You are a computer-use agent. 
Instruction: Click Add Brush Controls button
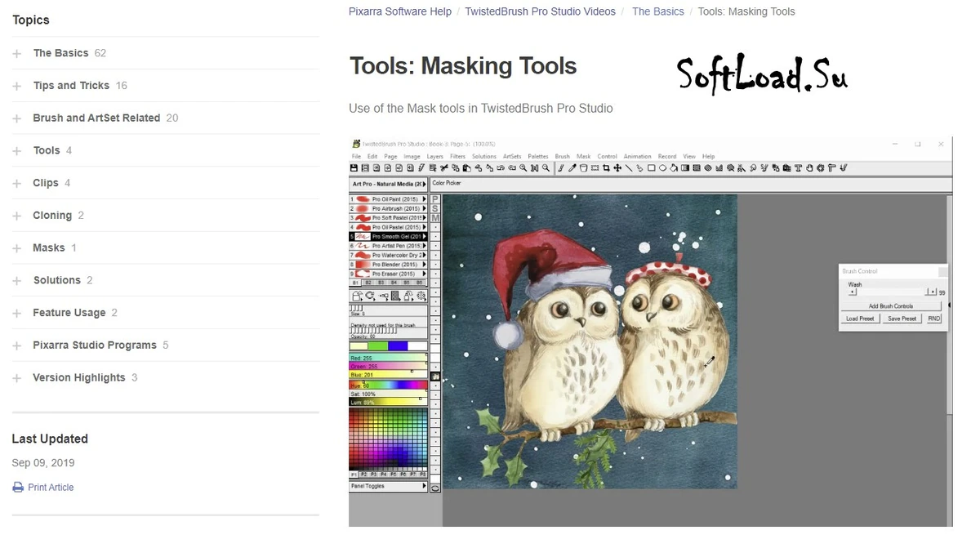[891, 306]
